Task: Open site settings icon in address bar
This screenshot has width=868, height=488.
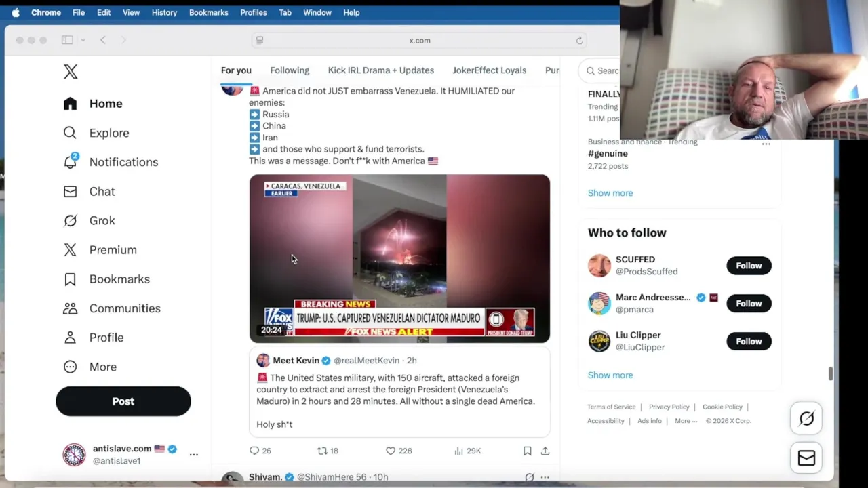Action: pyautogui.click(x=260, y=41)
